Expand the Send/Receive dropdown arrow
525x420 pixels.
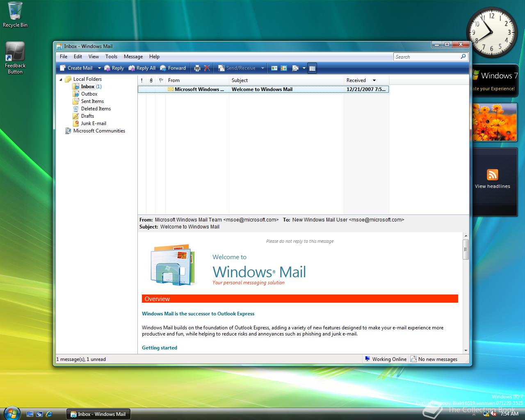tap(262, 68)
